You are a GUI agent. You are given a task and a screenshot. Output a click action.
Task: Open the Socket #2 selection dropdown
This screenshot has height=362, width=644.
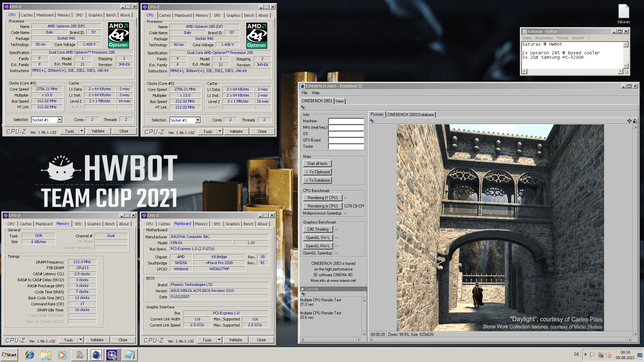click(198, 120)
